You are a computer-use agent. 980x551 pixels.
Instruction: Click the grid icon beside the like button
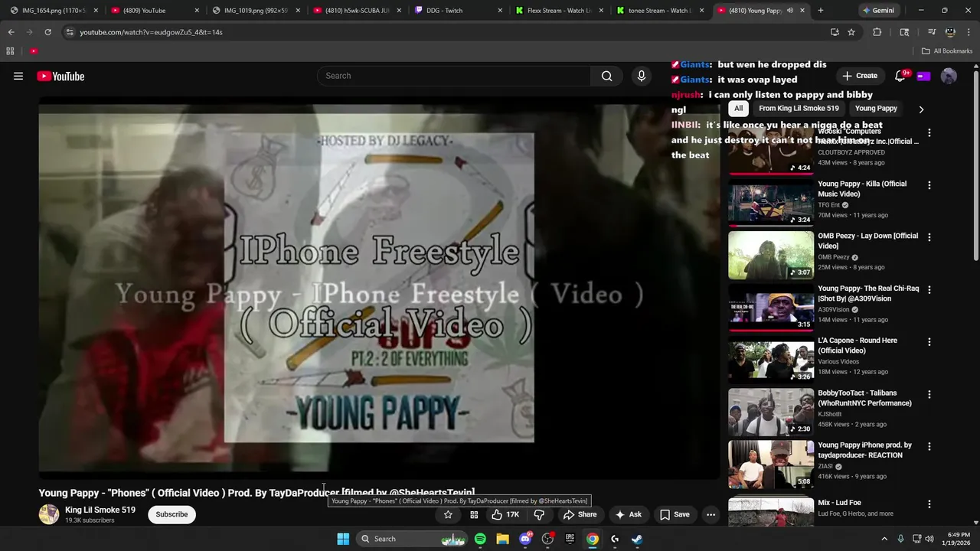pyautogui.click(x=474, y=514)
